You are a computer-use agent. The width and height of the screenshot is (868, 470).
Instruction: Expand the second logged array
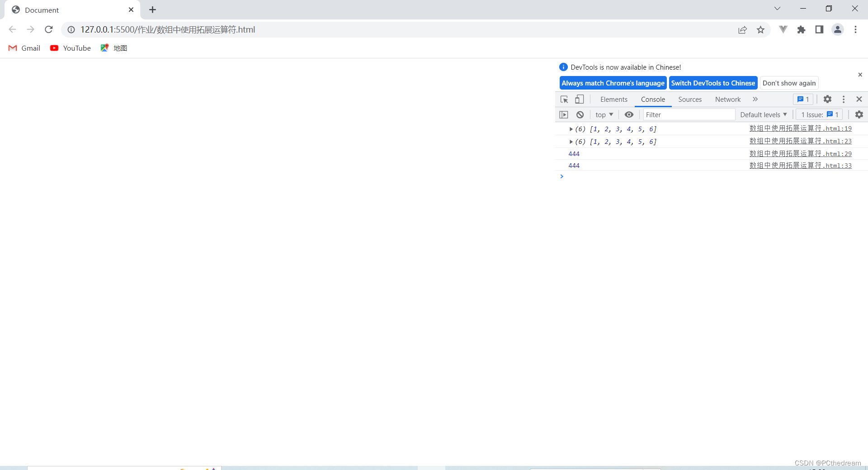(571, 142)
